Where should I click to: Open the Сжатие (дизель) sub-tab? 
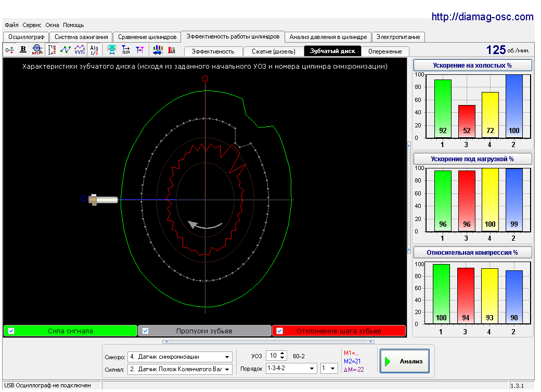click(274, 51)
